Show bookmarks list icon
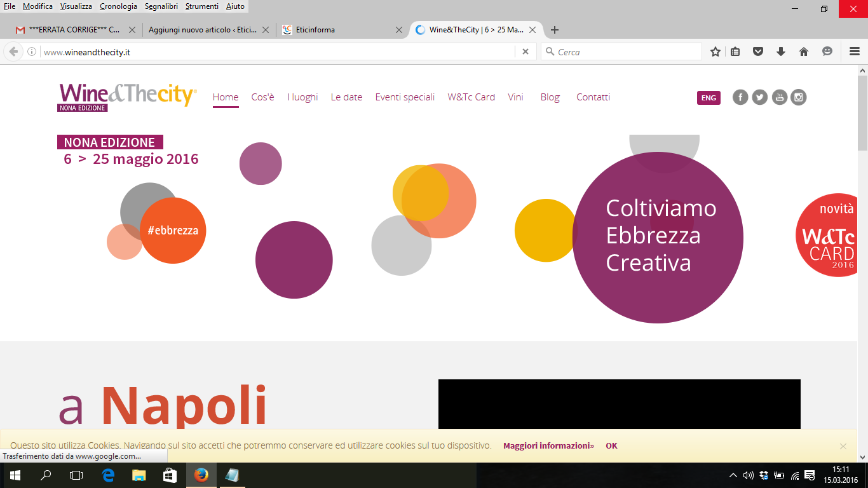Image resolution: width=868 pixels, height=488 pixels. 735,52
